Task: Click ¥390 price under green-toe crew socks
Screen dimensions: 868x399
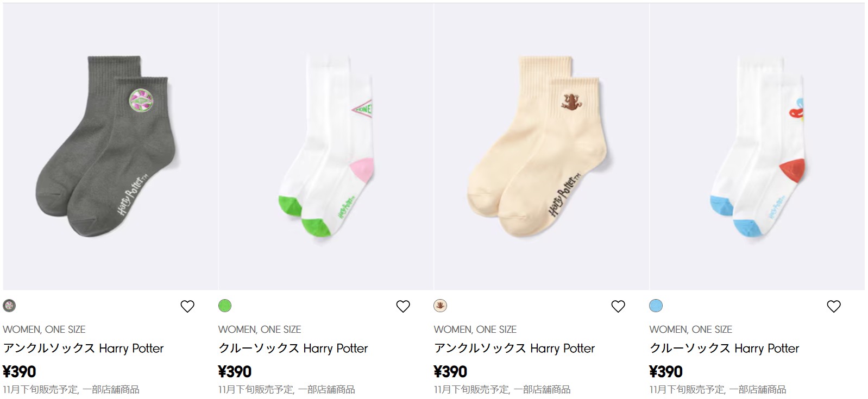Action: pos(235,372)
